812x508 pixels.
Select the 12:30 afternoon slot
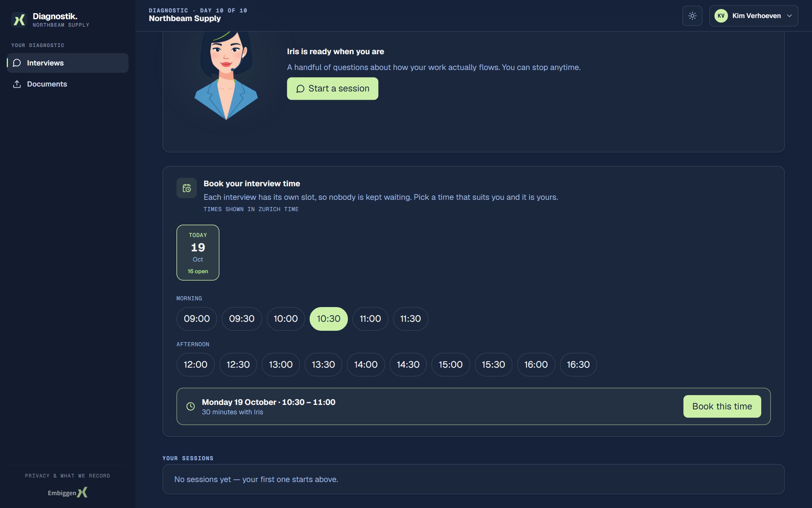[x=238, y=365]
